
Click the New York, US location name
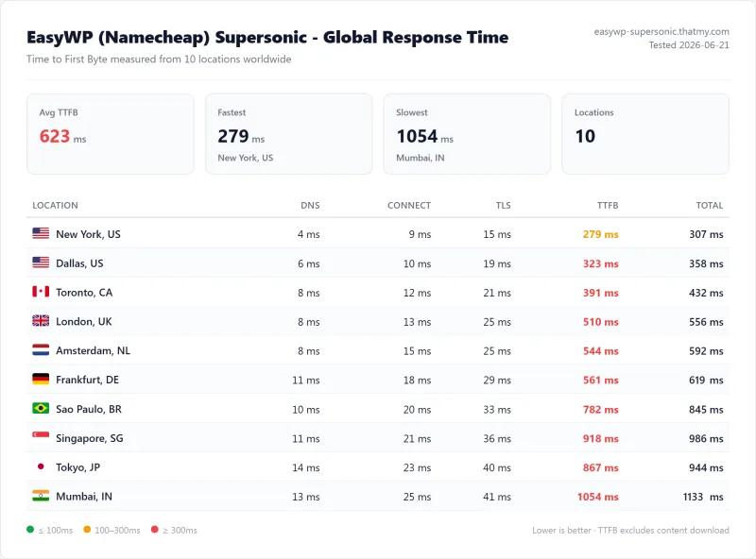pyautogui.click(x=88, y=234)
